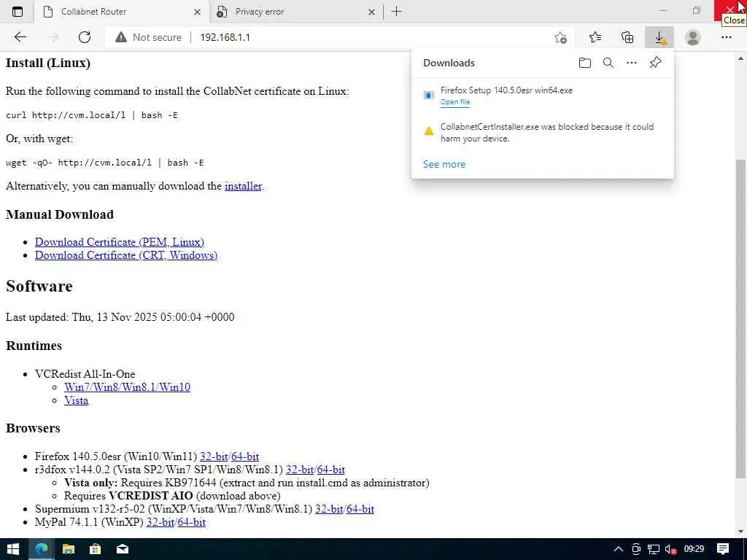Screen dimensions: 747x560
Task: Add page to favorites star-plus icon
Action: [561, 38]
